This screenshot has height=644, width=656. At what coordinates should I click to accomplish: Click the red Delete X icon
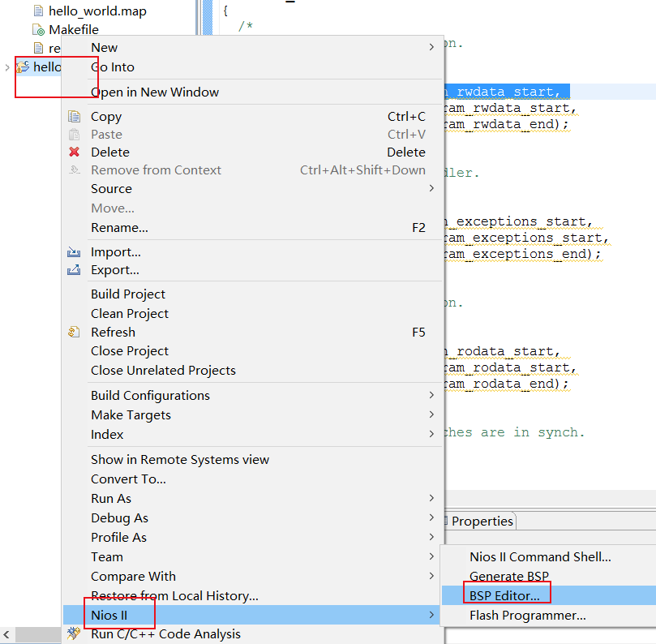pyautogui.click(x=74, y=152)
